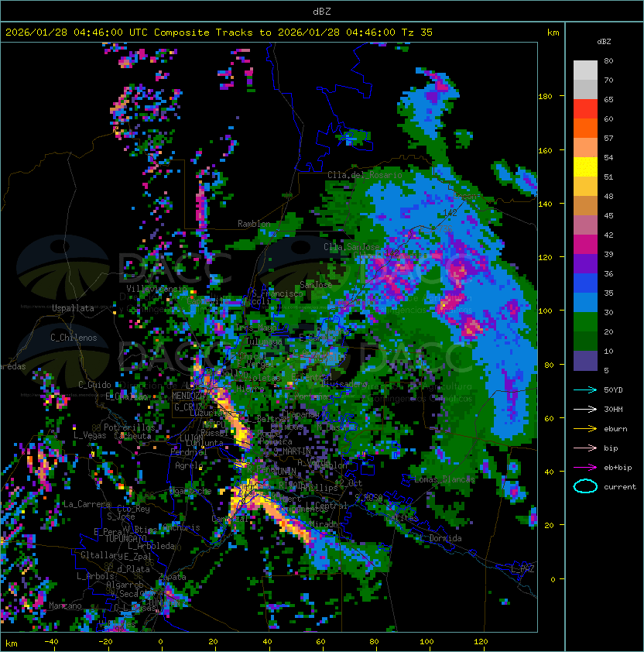The height and width of the screenshot is (652, 644).
Task: Click the magenta eb+bip arrow icon
Action: (x=585, y=468)
